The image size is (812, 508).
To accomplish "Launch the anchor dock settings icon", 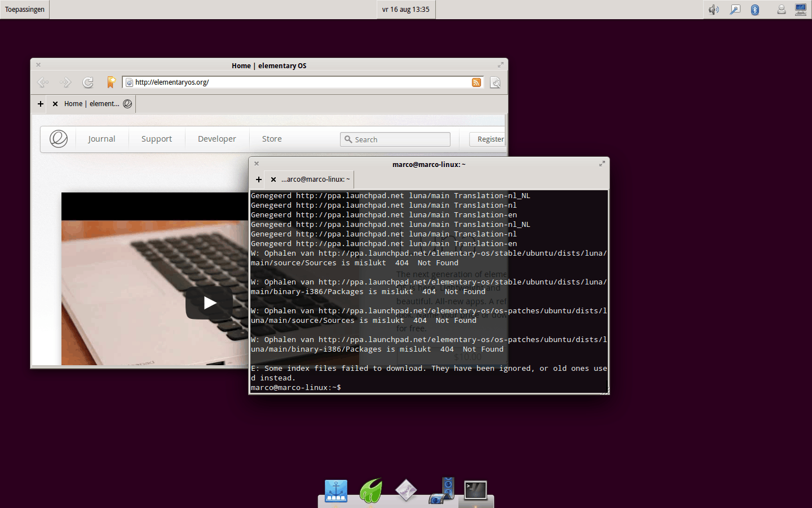I will point(336,491).
